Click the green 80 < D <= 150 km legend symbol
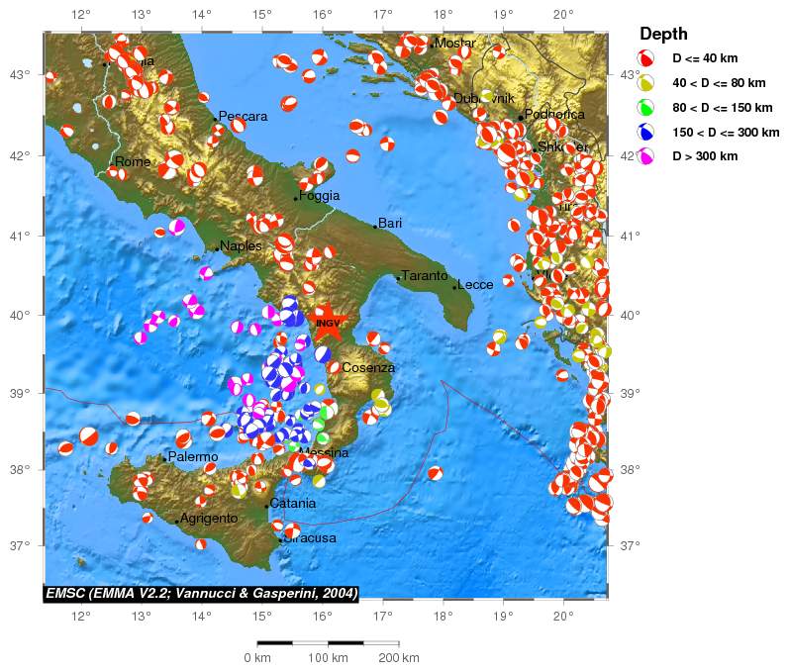The width and height of the screenshot is (789, 672). [645, 107]
